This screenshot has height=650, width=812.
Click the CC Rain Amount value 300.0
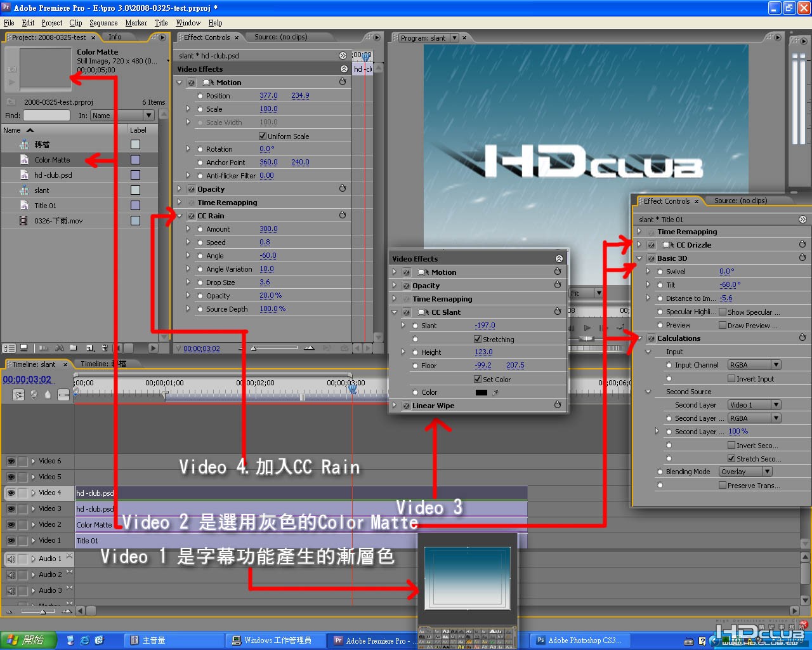tap(268, 229)
